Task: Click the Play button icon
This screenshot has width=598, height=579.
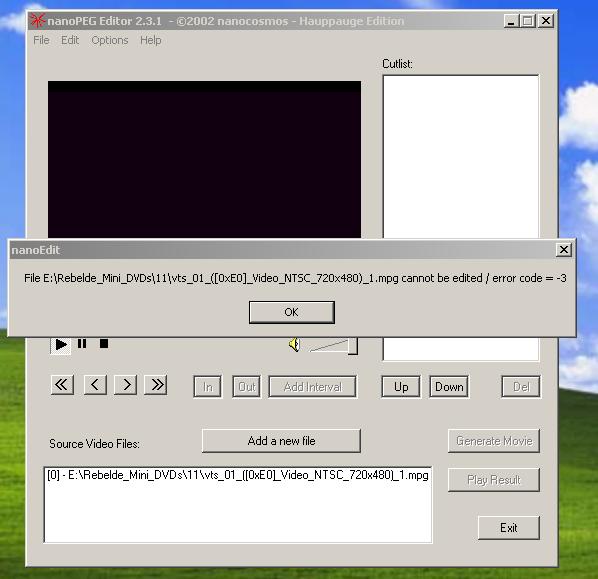Action: pyautogui.click(x=61, y=345)
